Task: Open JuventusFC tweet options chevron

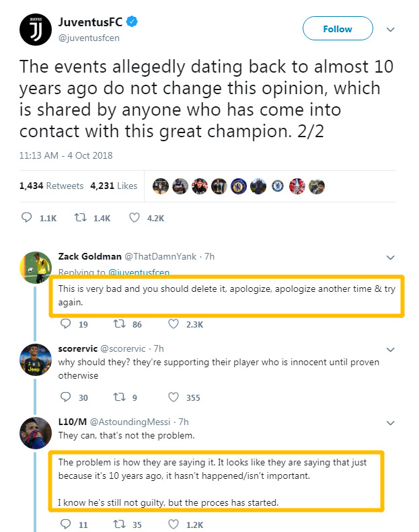Action: 390,30
